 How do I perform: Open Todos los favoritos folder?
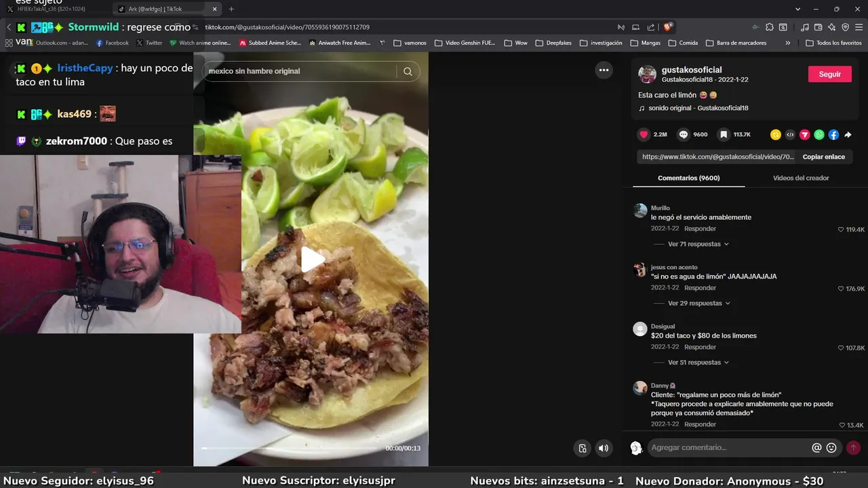(x=833, y=43)
